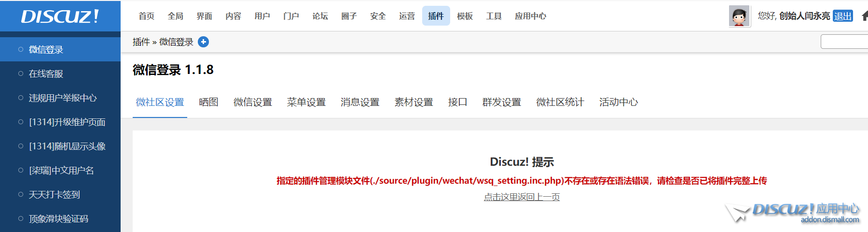Screen dimensions: 868x232
Task: Select 违规用户举报中心 in the sidebar
Action: (60, 98)
